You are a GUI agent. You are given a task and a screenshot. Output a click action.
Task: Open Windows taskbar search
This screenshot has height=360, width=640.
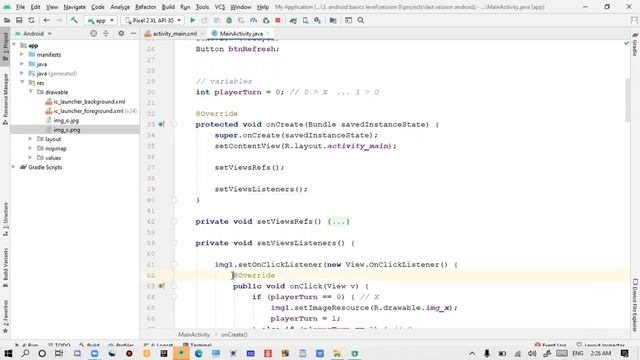click(25, 353)
